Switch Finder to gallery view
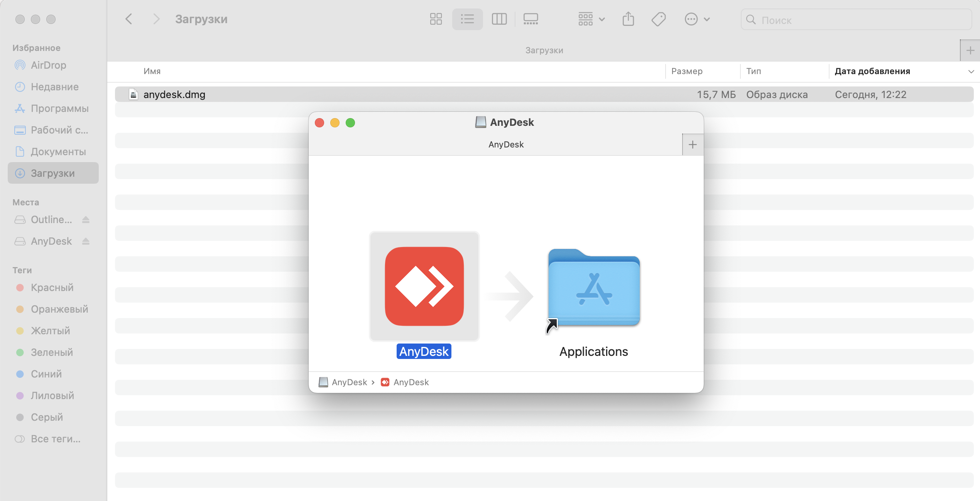980x501 pixels. click(x=531, y=19)
